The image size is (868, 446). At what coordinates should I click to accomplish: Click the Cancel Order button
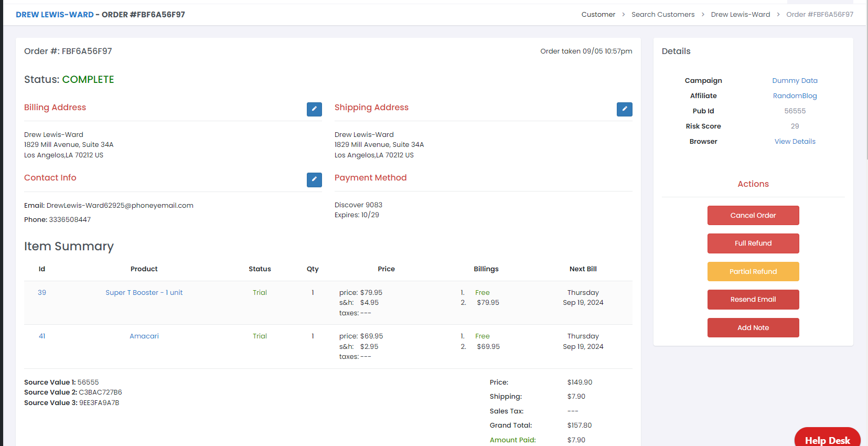(753, 215)
